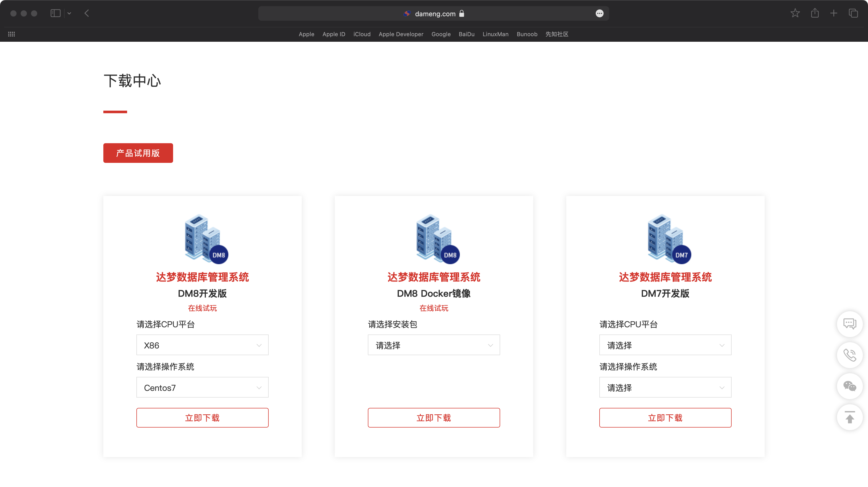Open the WeChat contact icon

coord(850,386)
